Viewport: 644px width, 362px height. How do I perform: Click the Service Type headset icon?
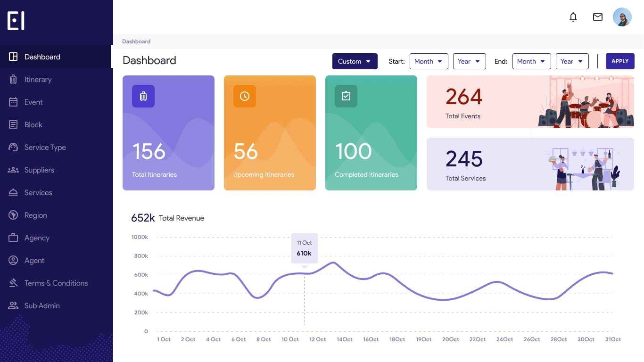click(x=13, y=147)
